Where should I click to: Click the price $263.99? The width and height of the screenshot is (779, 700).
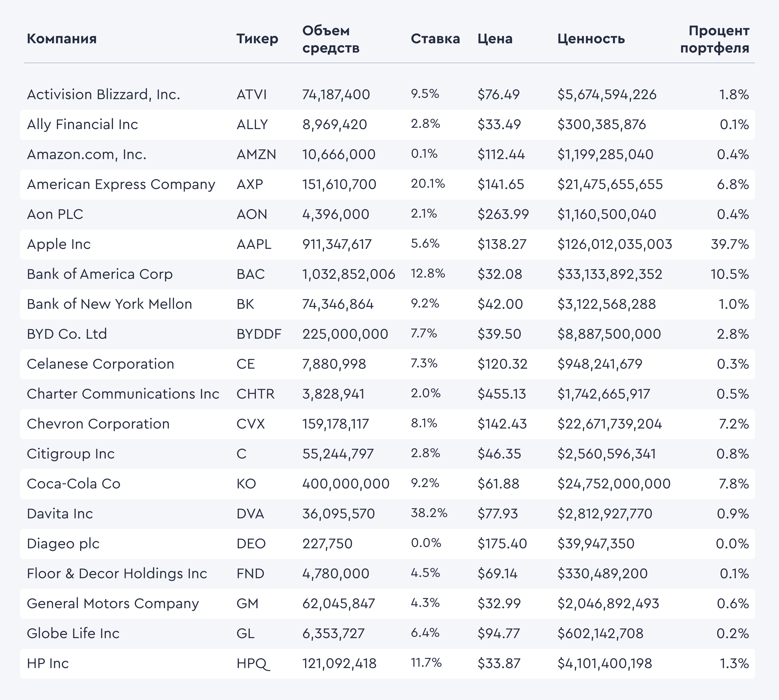pyautogui.click(x=503, y=214)
